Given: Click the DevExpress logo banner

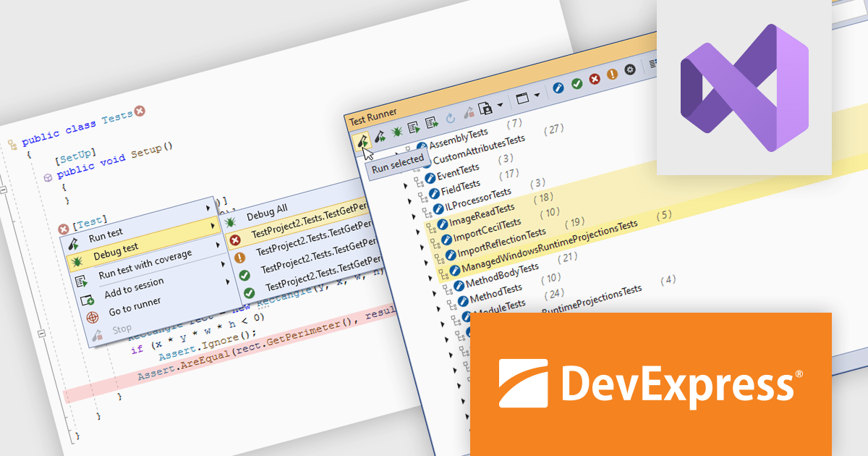Looking at the screenshot, I should coord(651,384).
